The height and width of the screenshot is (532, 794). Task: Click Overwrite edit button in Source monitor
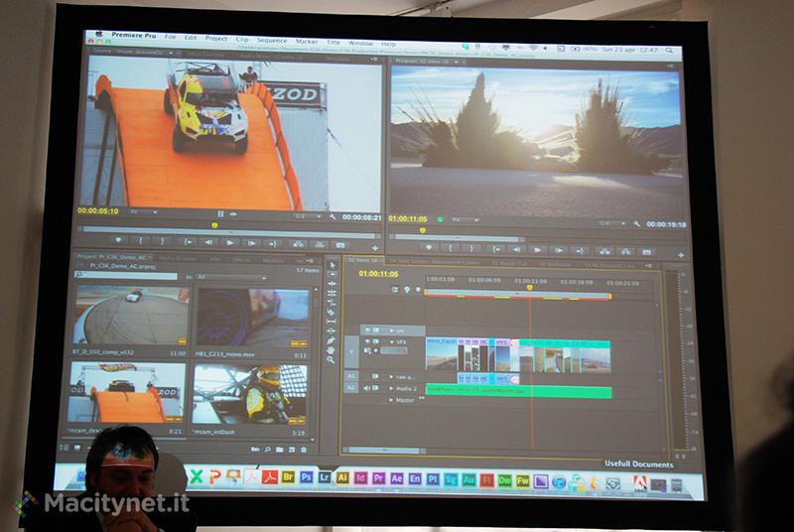[x=320, y=245]
